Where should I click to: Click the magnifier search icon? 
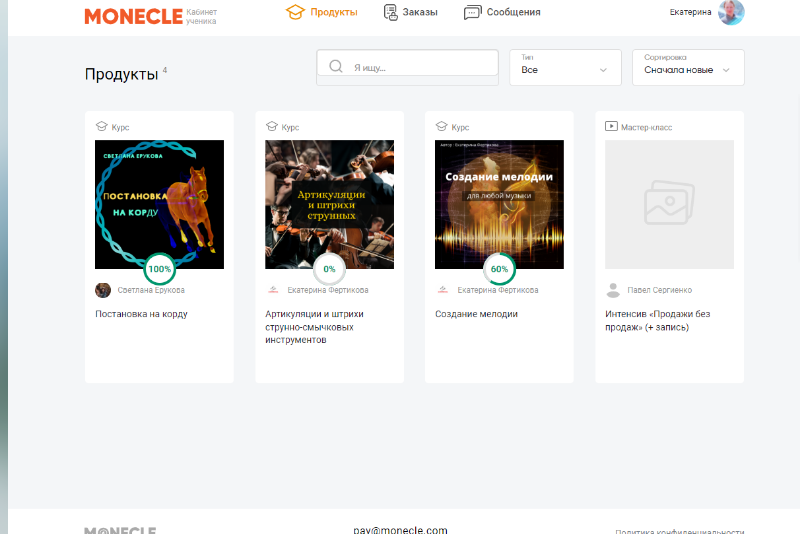coord(337,67)
